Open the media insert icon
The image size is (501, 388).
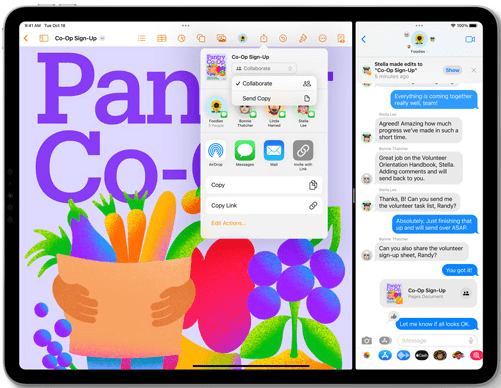point(221,38)
